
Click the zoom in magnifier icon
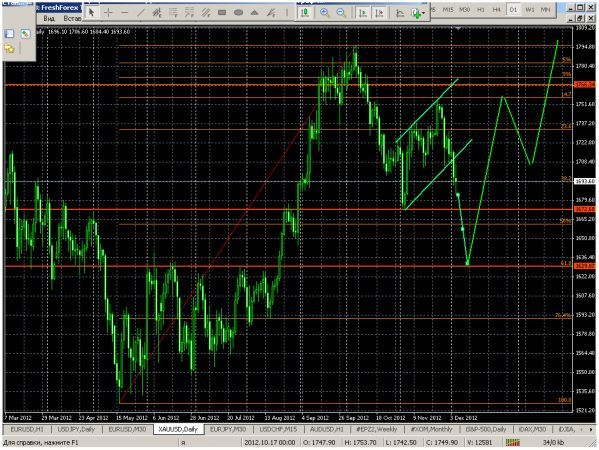coord(325,13)
